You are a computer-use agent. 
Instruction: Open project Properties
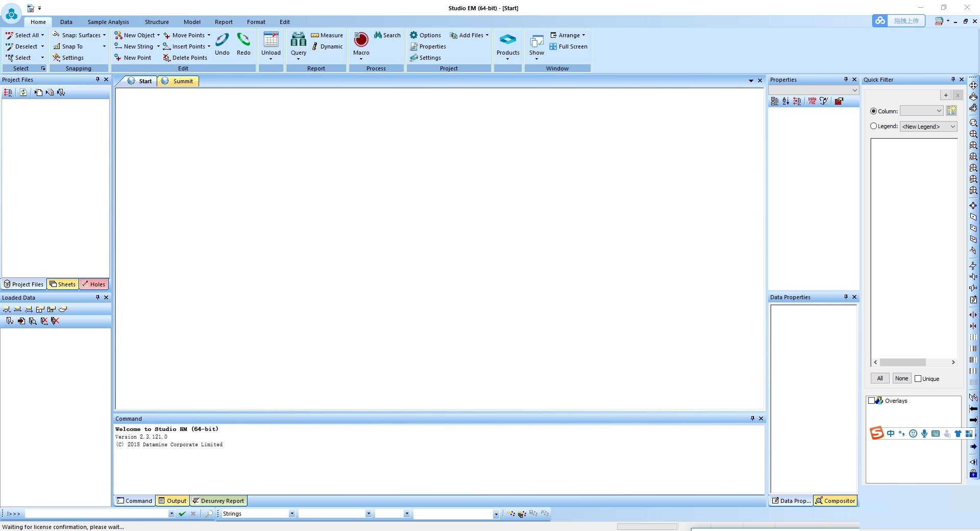point(428,46)
